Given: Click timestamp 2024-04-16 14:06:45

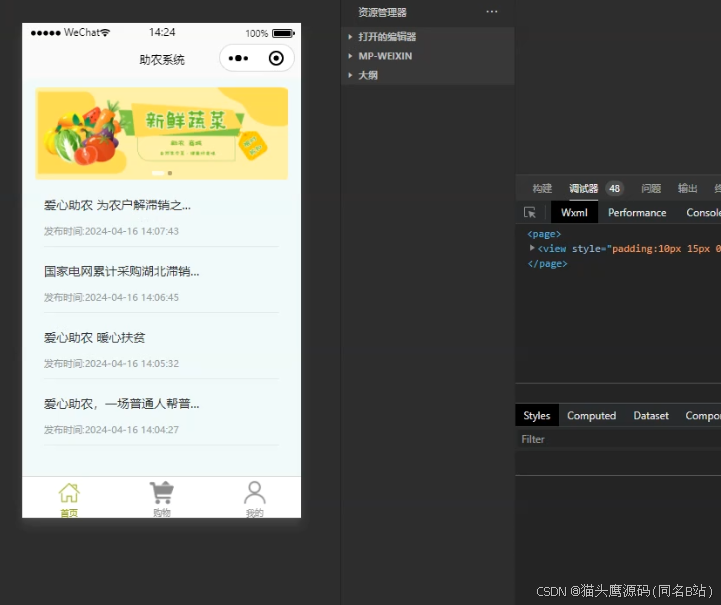Looking at the screenshot, I should coord(132,297).
